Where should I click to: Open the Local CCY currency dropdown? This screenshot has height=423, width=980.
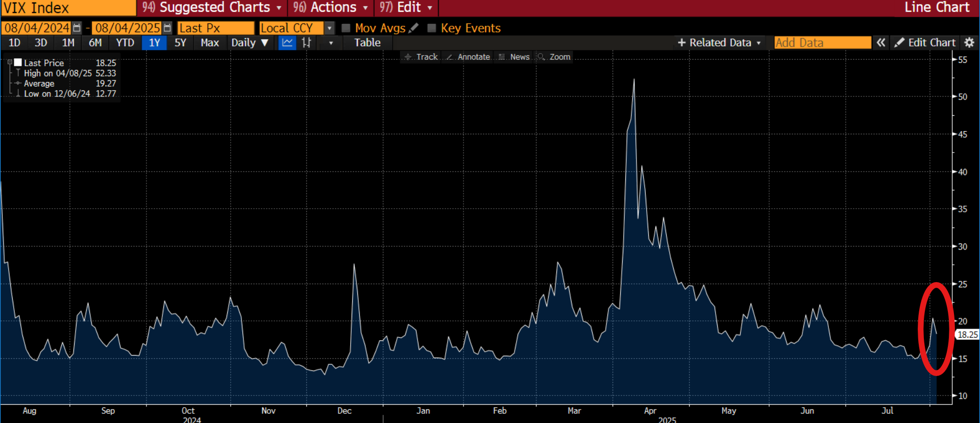pos(329,28)
